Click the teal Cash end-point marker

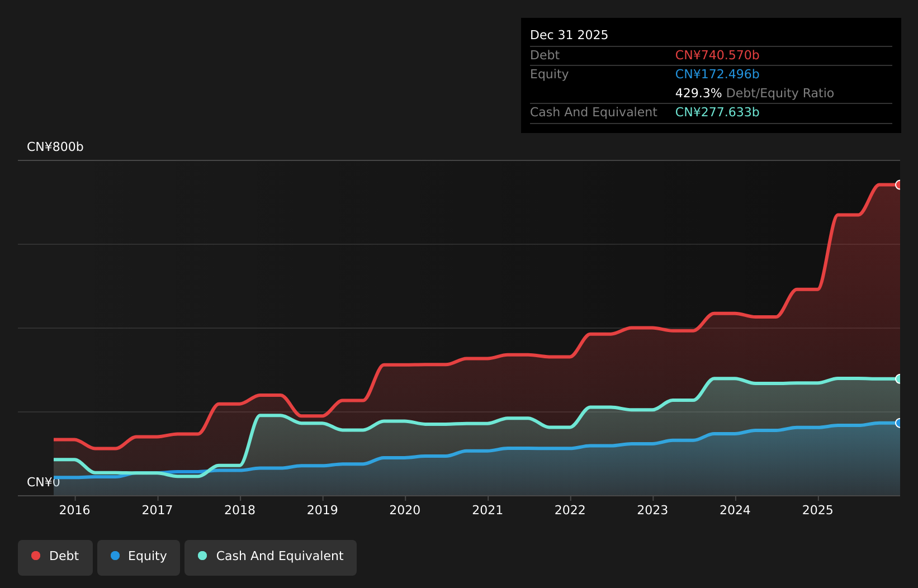pos(899,379)
